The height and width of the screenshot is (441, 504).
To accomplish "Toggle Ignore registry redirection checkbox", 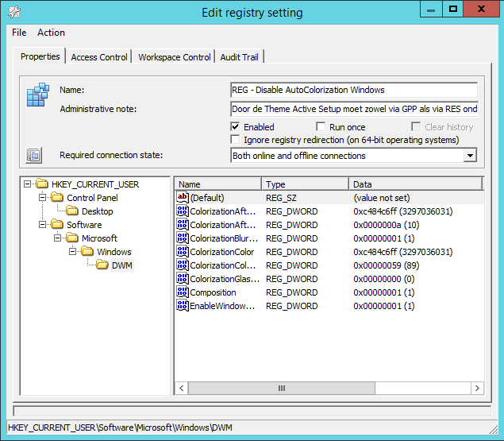I will [x=236, y=140].
